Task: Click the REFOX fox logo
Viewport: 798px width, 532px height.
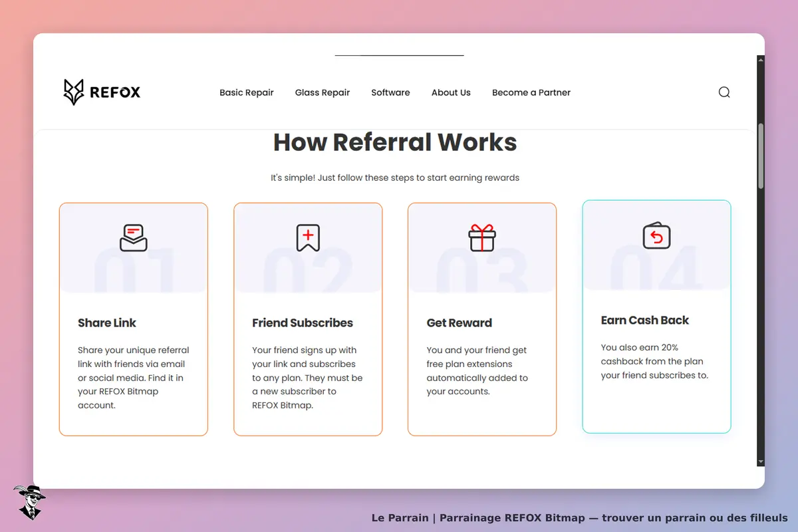Action: [x=102, y=92]
